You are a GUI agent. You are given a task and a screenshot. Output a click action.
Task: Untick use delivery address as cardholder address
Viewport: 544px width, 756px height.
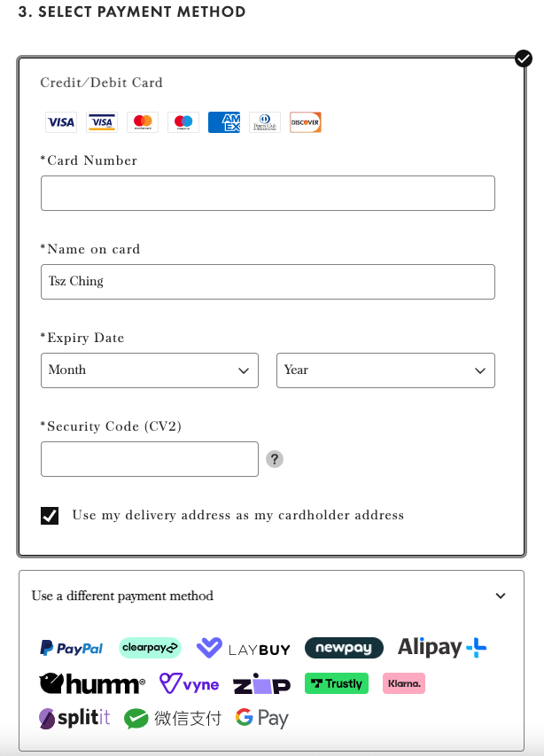(x=50, y=516)
